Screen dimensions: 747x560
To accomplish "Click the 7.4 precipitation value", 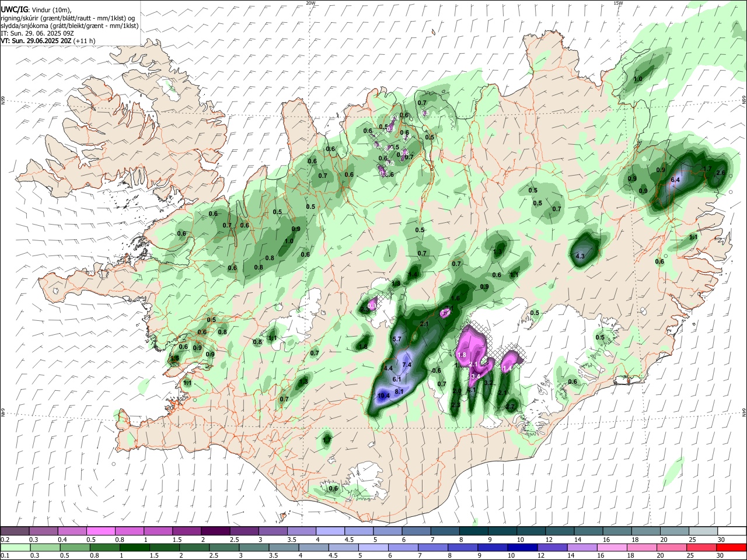I will point(407,365).
